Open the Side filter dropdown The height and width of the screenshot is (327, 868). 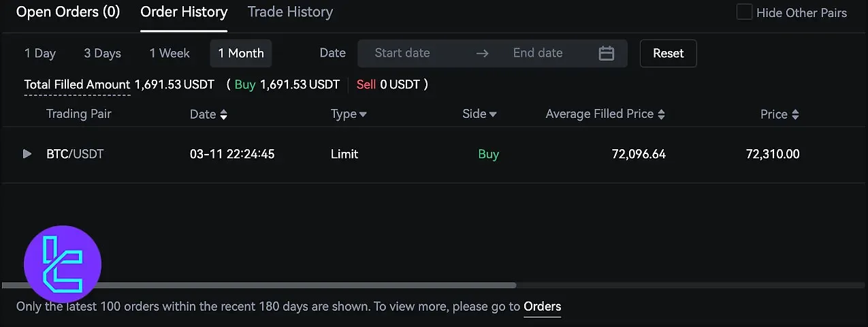[x=493, y=115]
